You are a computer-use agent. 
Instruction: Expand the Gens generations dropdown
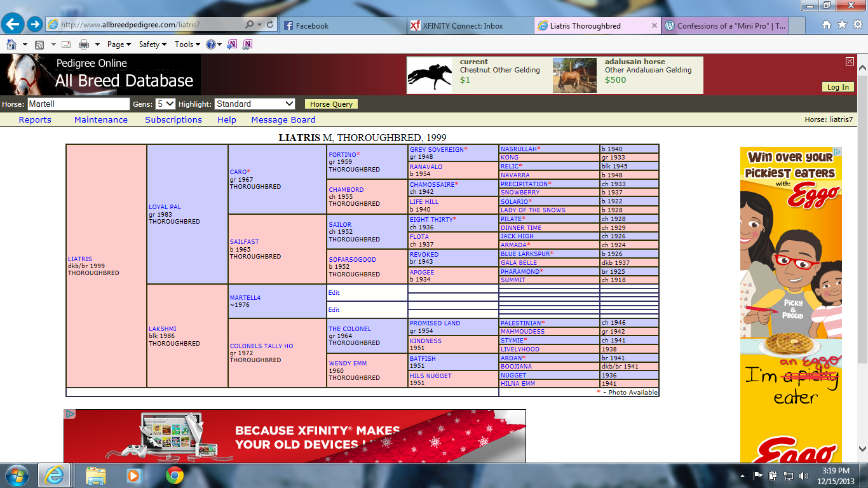165,104
